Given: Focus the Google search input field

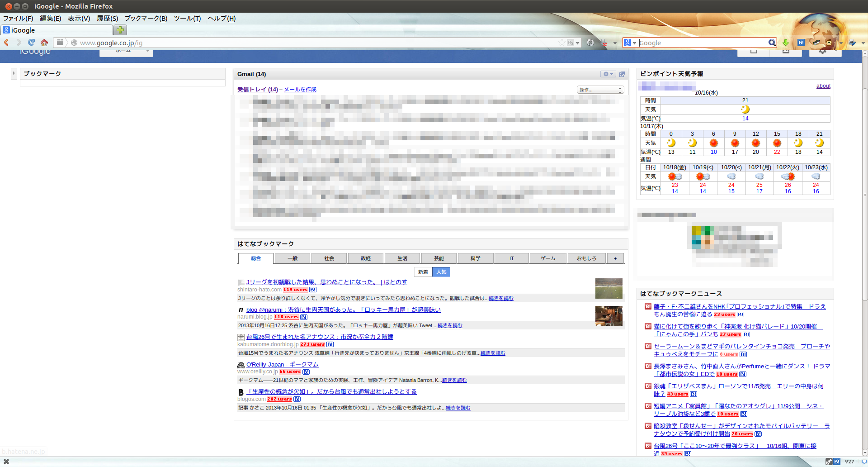Looking at the screenshot, I should click(x=702, y=43).
